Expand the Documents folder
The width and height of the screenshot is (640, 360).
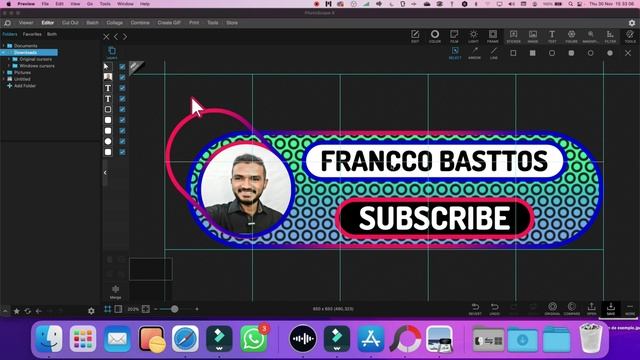pyautogui.click(x=4, y=46)
